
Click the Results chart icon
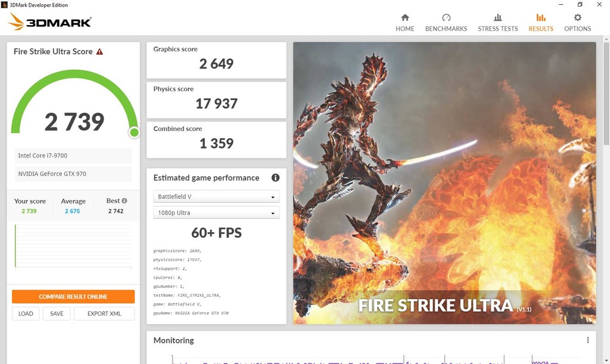coord(541,17)
